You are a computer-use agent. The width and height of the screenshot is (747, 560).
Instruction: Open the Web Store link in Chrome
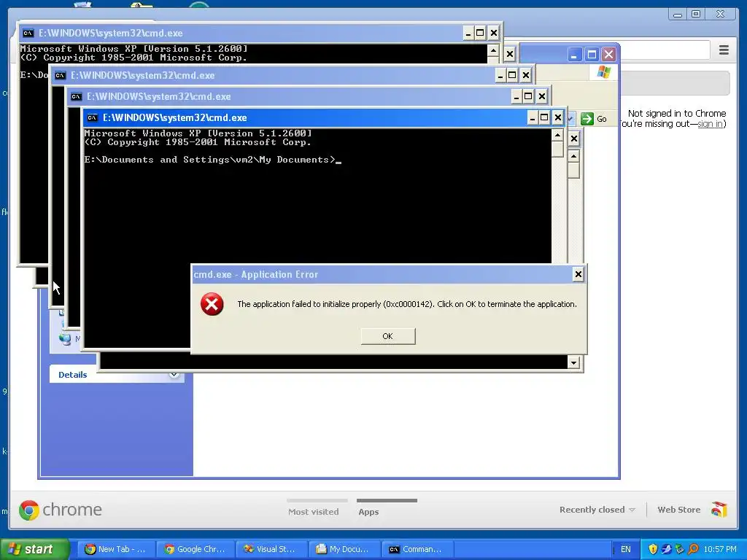679,510
